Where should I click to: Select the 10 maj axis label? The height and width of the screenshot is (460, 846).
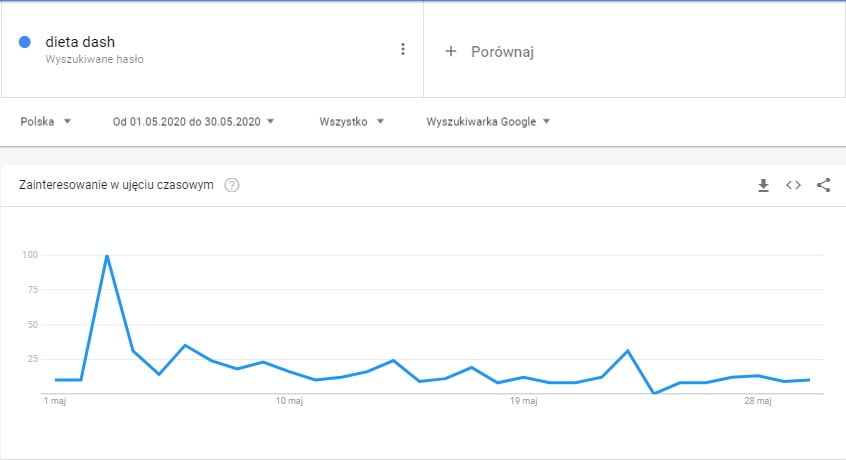point(289,401)
